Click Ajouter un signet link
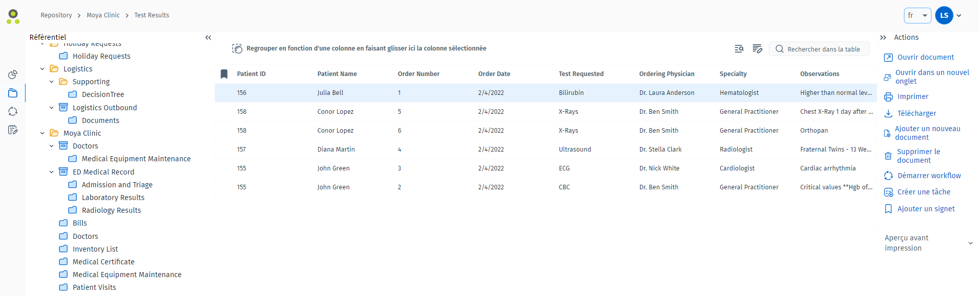The width and height of the screenshot is (980, 296). (926, 209)
